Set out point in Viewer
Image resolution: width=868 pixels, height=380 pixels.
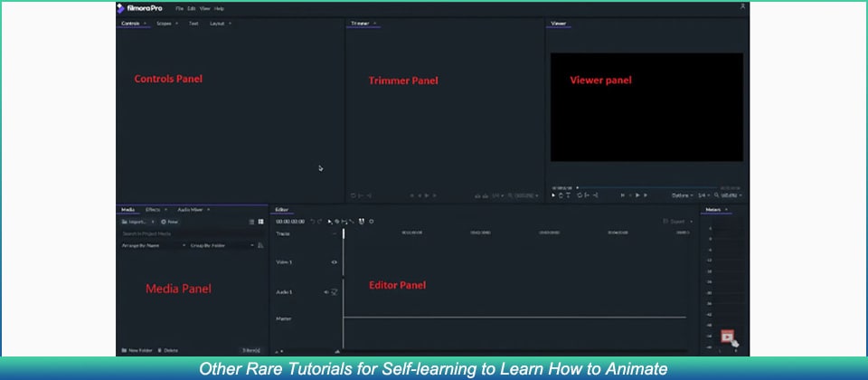(594, 195)
